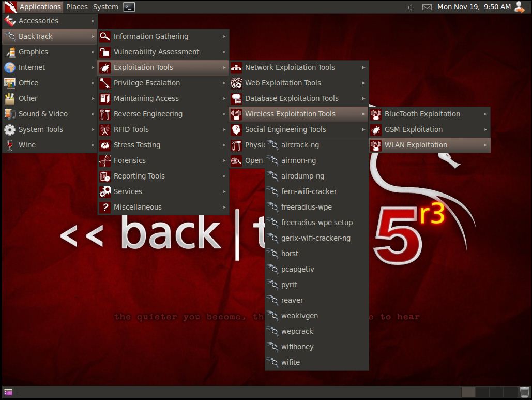
Task: Click the RFID Tools antenna icon
Action: (105, 130)
